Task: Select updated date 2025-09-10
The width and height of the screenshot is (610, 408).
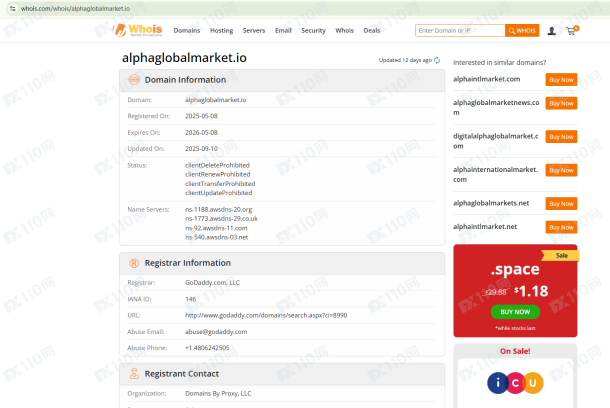Action: click(201, 149)
